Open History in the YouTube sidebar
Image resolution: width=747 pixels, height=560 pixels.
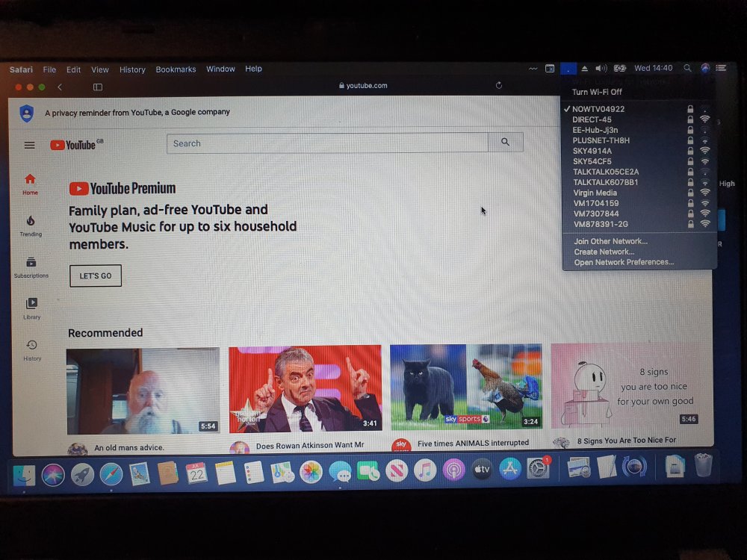point(32,350)
